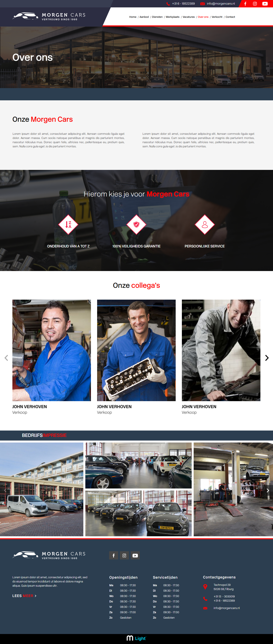The width and height of the screenshot is (273, 644).
Task: Show previous colleagues with left arrow
Action: click(6, 358)
